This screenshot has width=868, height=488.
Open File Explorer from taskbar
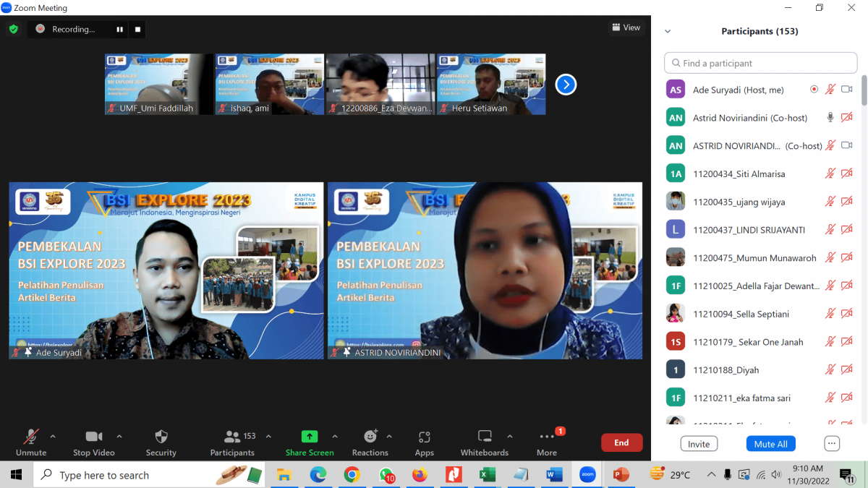click(284, 475)
